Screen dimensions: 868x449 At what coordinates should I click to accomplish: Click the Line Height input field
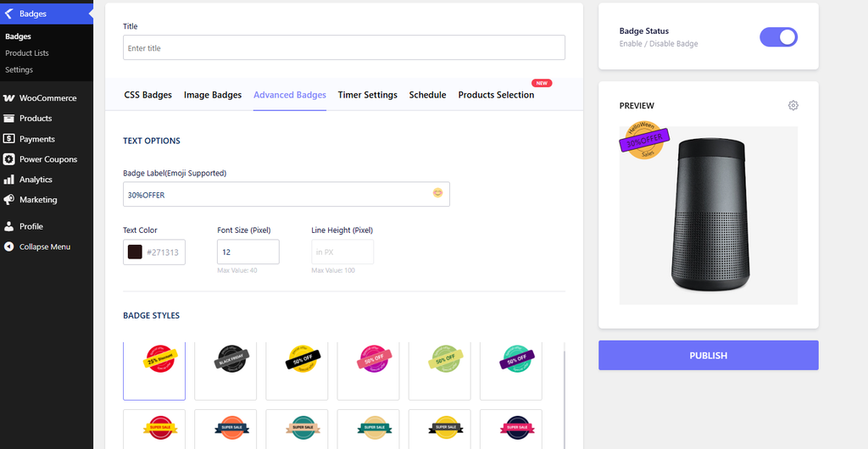point(342,252)
